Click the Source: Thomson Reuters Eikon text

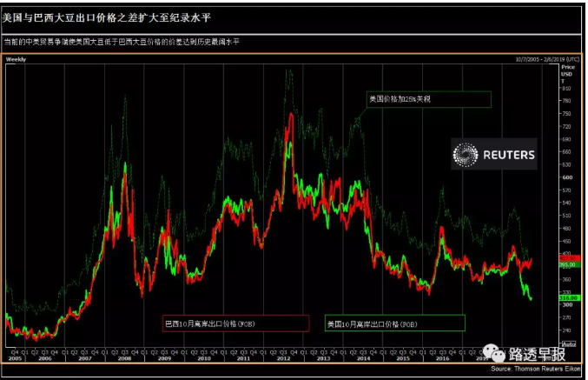point(537,370)
